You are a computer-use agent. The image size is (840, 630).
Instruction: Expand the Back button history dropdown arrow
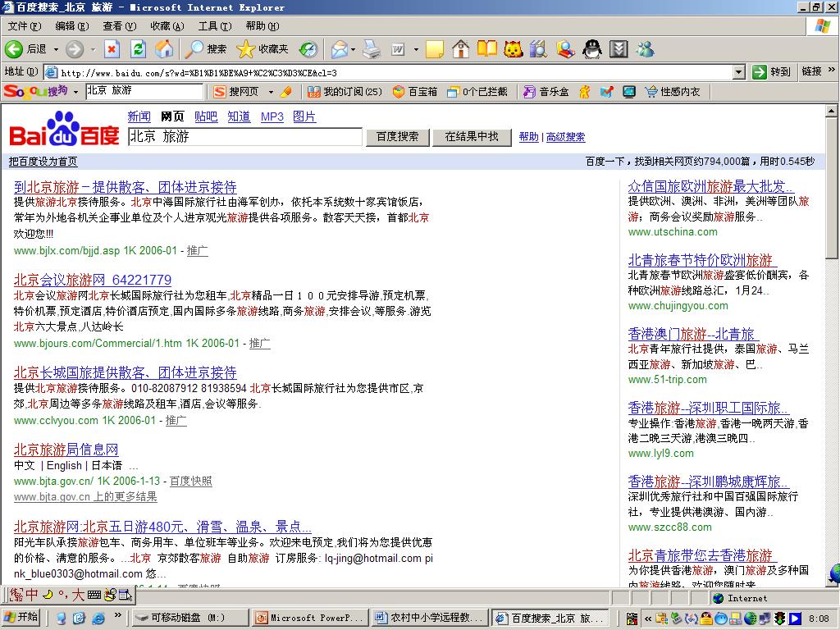point(56,49)
